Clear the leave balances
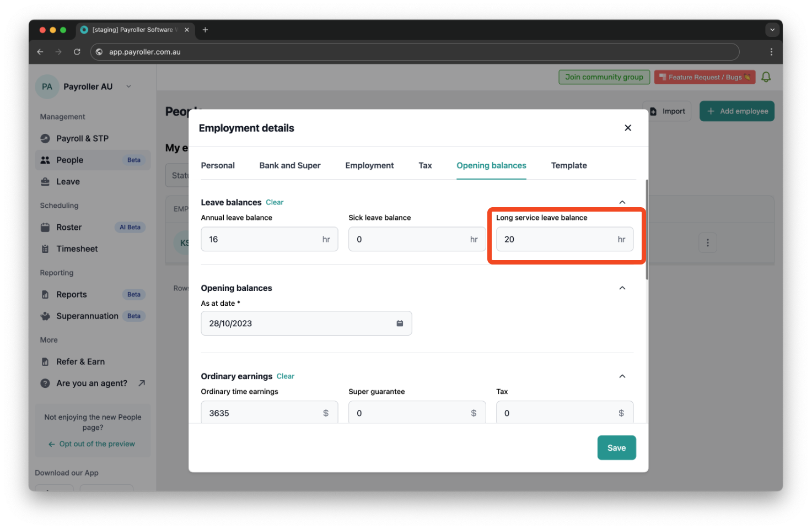The width and height of the screenshot is (812, 529). click(x=275, y=202)
